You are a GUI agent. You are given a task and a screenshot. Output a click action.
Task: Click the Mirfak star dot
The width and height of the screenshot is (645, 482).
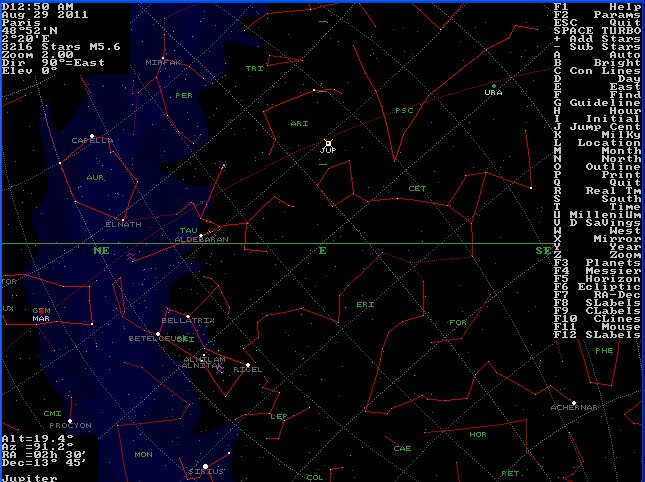pyautogui.click(x=163, y=58)
